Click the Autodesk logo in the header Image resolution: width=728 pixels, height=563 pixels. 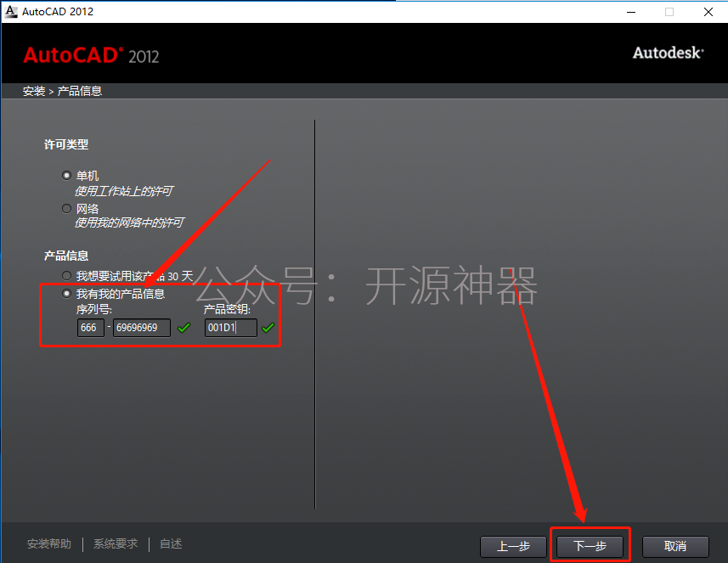tap(668, 53)
